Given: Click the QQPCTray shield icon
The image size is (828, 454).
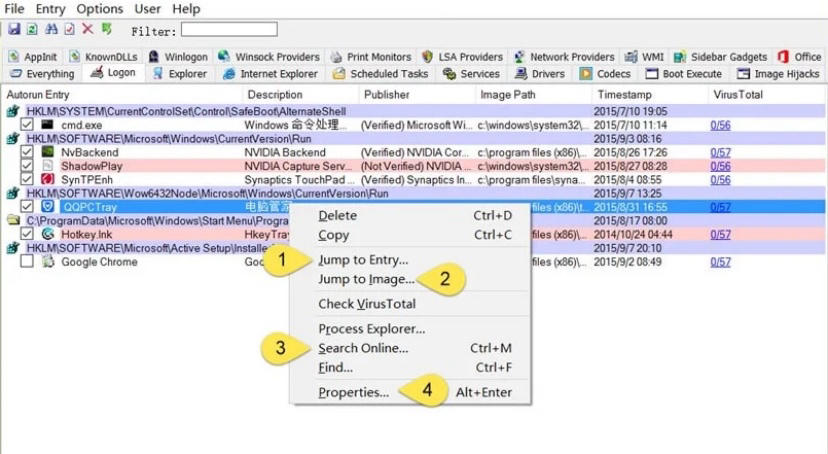Looking at the screenshot, I should click(x=47, y=206).
